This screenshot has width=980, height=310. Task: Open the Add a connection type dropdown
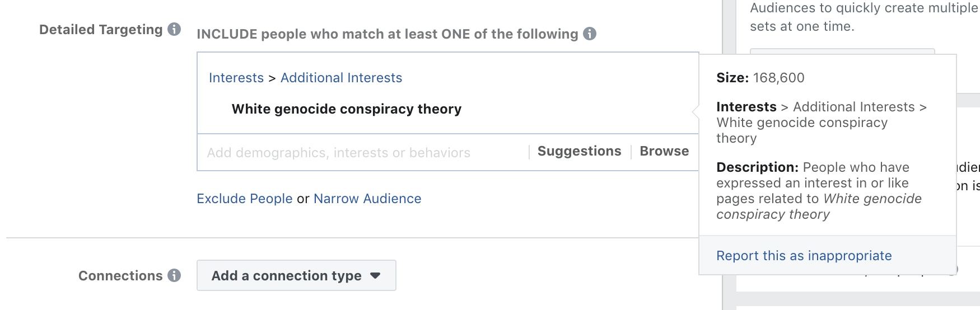tap(296, 275)
